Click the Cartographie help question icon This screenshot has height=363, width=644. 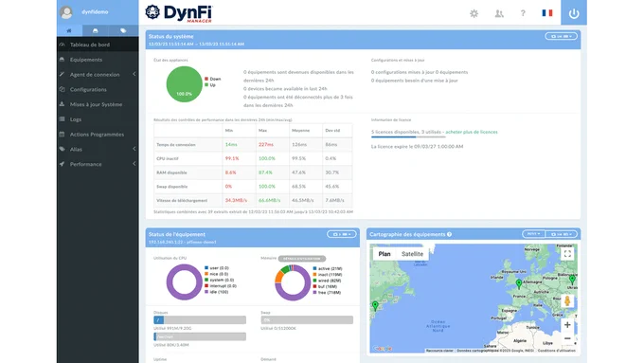point(449,234)
